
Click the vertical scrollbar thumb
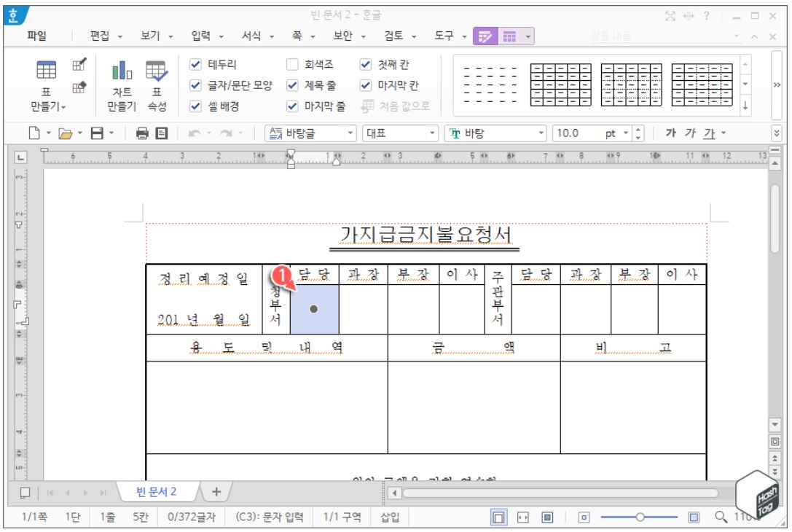click(775, 218)
